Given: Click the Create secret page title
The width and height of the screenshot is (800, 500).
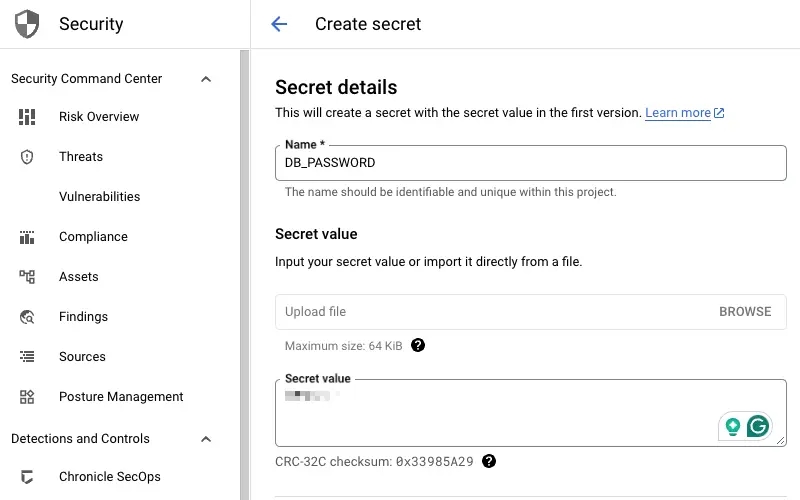Looking at the screenshot, I should click(368, 24).
